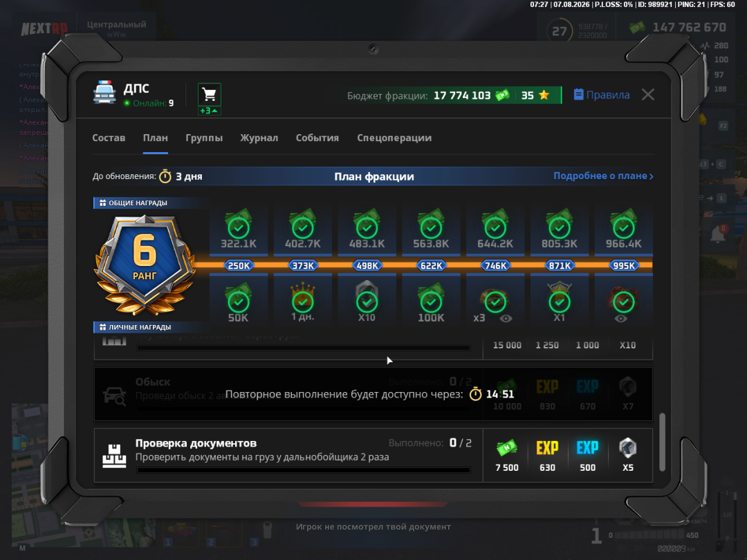Screen dimensions: 747x560
Task: Click the 498K progress marker
Action: pos(367,265)
